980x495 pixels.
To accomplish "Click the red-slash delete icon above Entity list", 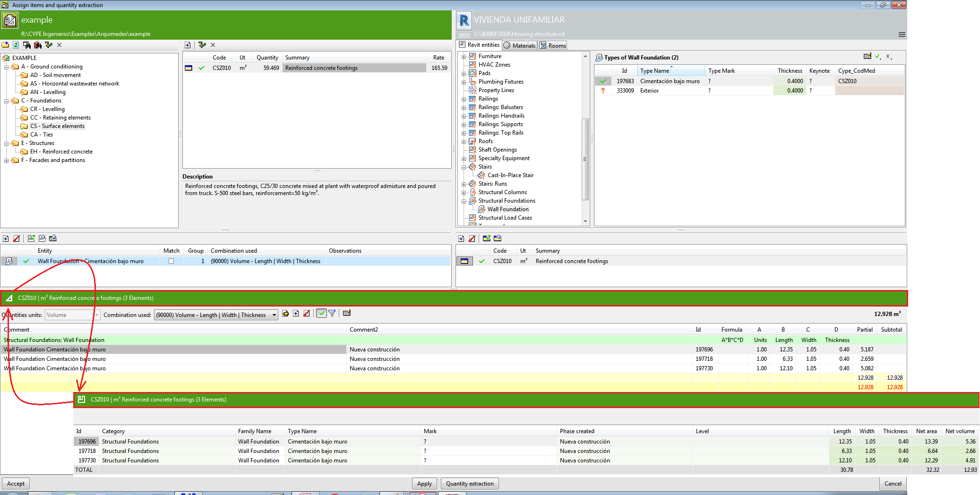I will (17, 239).
